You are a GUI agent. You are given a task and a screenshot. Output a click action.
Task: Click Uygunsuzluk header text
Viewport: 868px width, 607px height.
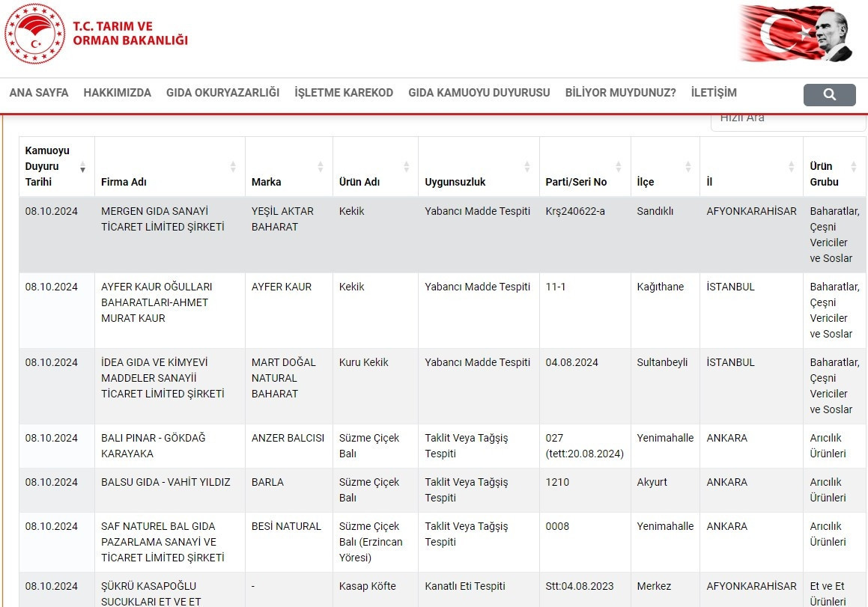455,182
